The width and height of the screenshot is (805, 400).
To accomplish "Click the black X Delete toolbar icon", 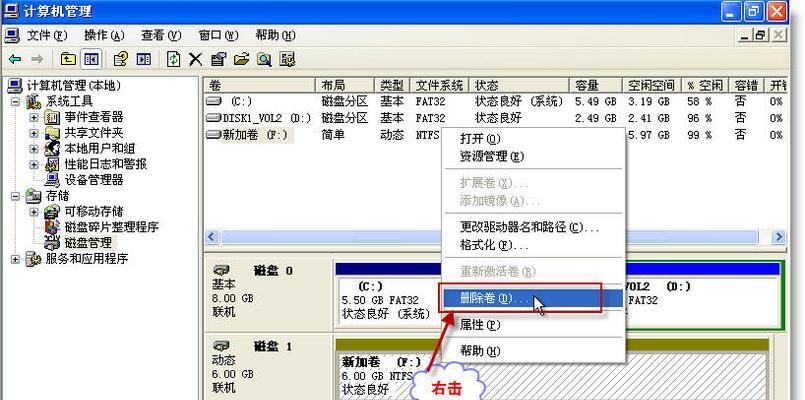I will 195,59.
